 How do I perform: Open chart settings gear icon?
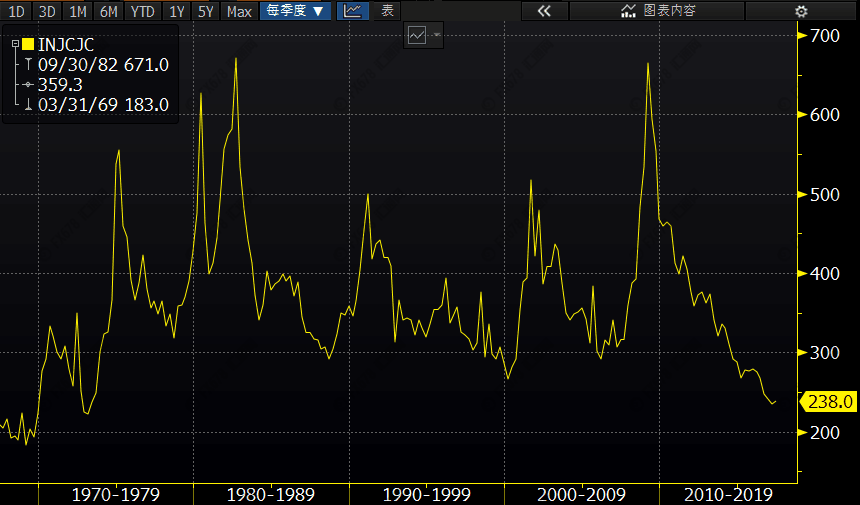pos(801,11)
